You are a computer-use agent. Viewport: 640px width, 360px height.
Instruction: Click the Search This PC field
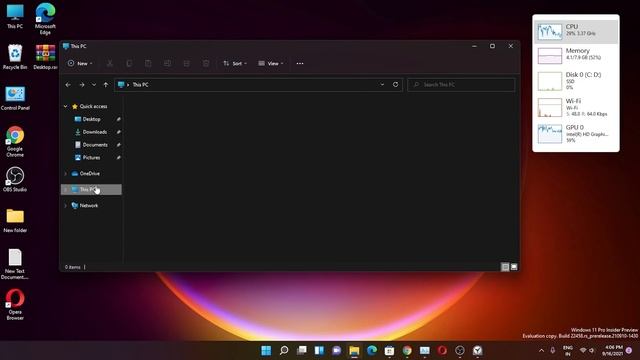click(x=461, y=84)
